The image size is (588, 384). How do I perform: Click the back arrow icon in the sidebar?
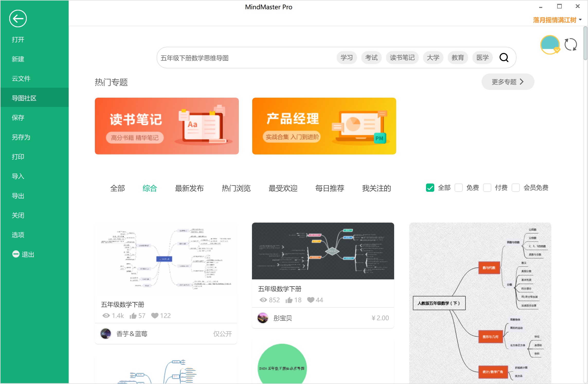click(x=18, y=19)
